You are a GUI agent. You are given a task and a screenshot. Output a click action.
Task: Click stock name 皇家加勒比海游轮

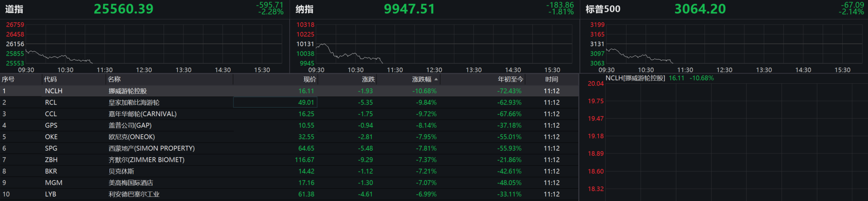coord(134,103)
